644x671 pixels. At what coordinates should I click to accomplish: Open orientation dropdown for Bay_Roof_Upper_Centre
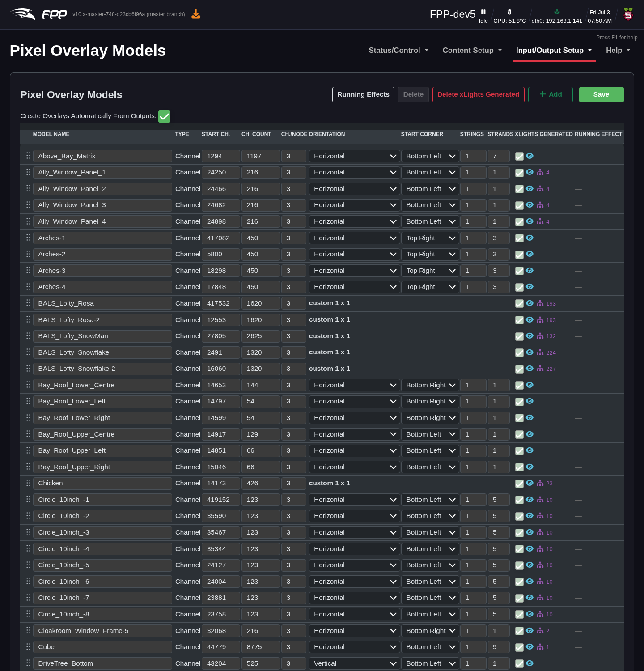tap(354, 434)
